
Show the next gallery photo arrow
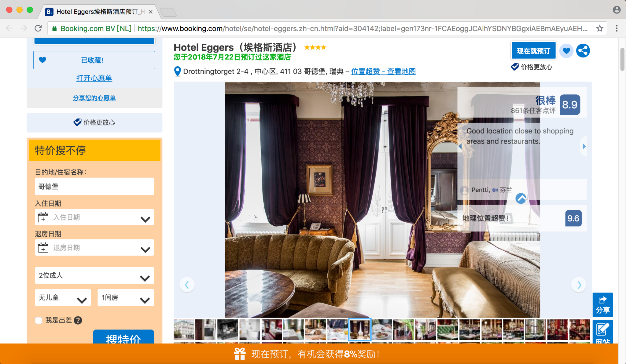579,285
